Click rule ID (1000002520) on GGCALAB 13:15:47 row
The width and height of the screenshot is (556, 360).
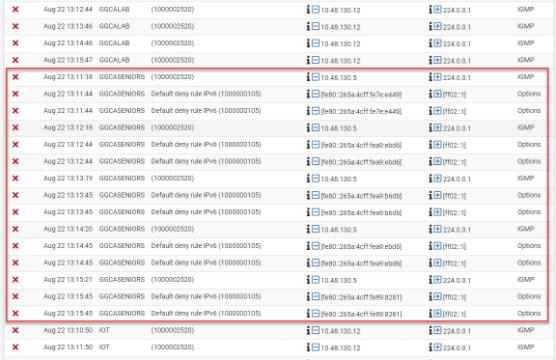coord(173,60)
